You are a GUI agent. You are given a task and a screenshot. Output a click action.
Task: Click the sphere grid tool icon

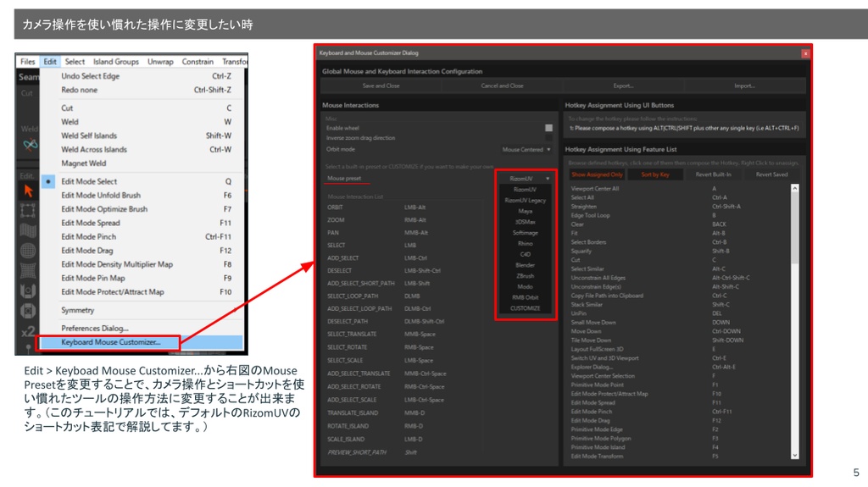(28, 251)
